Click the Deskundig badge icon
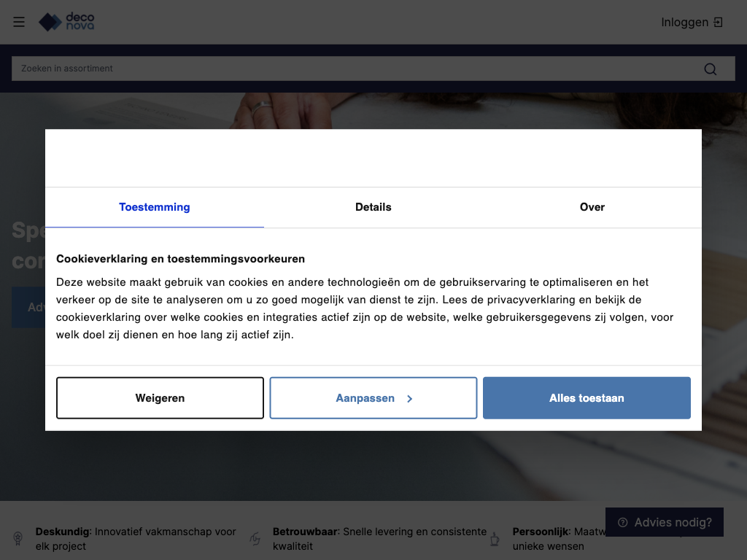 click(x=18, y=539)
